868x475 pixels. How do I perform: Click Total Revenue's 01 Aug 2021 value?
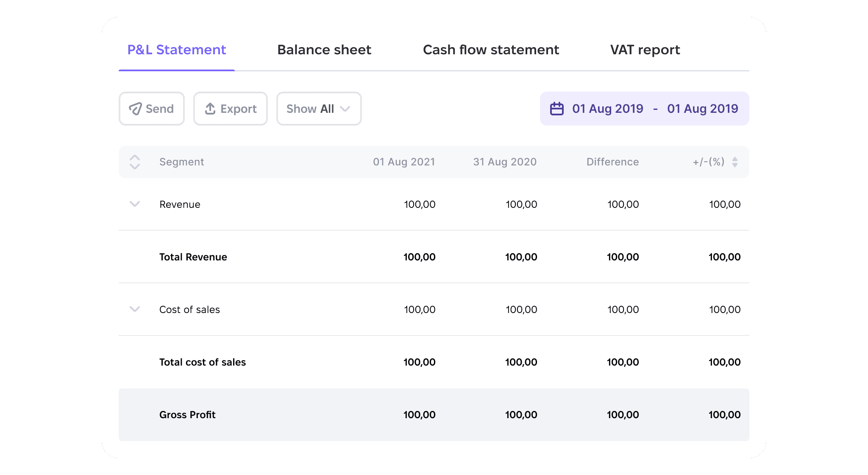(420, 257)
